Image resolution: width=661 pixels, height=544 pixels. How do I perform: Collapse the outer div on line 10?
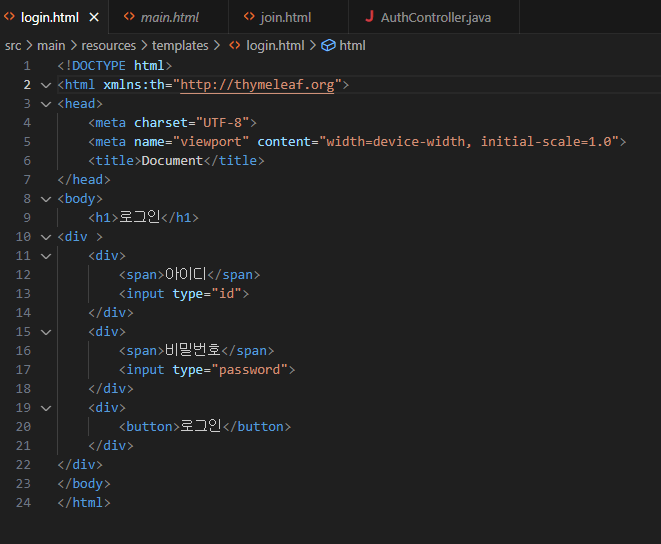pos(46,237)
